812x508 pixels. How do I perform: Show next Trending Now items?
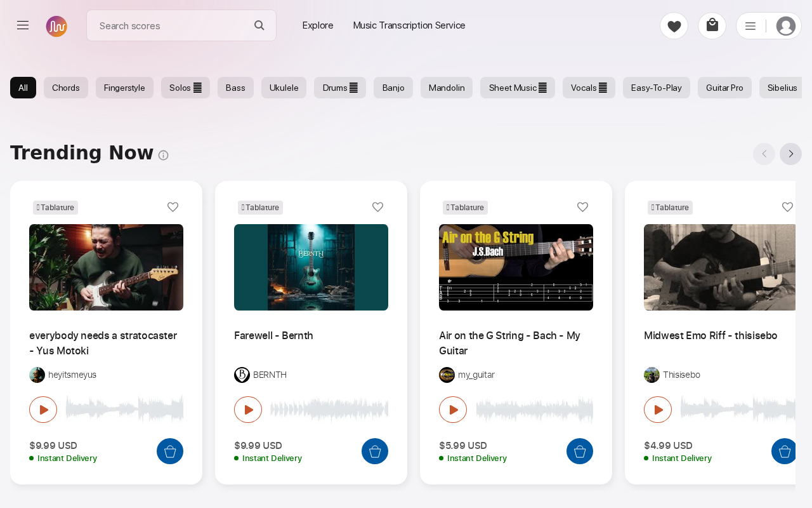790,154
